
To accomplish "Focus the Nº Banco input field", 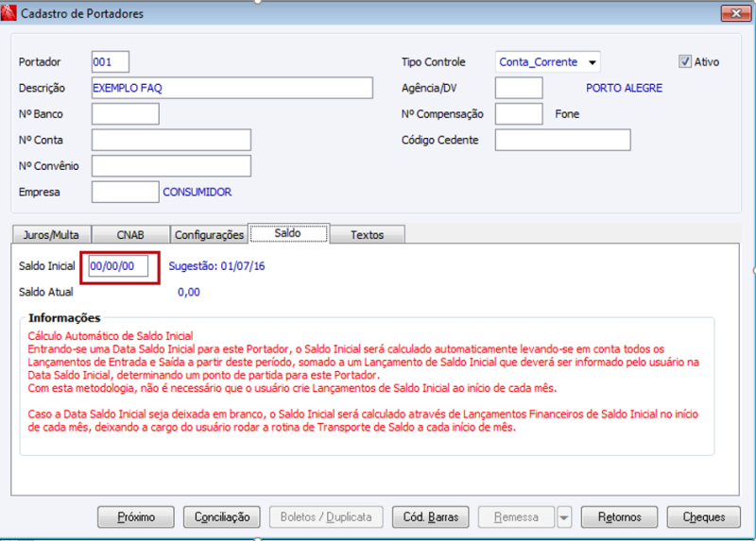I will click(x=126, y=113).
